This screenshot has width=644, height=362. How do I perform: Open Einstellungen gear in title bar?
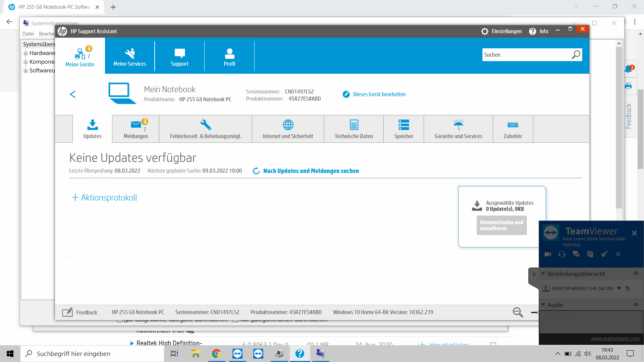click(485, 32)
